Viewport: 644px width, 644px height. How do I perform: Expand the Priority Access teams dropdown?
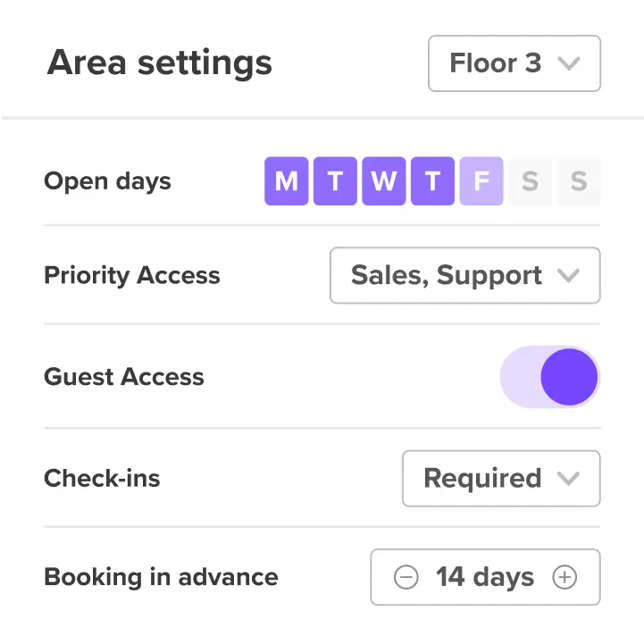point(465,275)
